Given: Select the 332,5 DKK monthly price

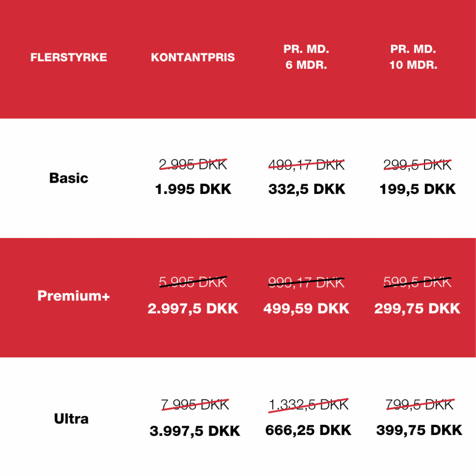Looking at the screenshot, I should click(307, 190).
